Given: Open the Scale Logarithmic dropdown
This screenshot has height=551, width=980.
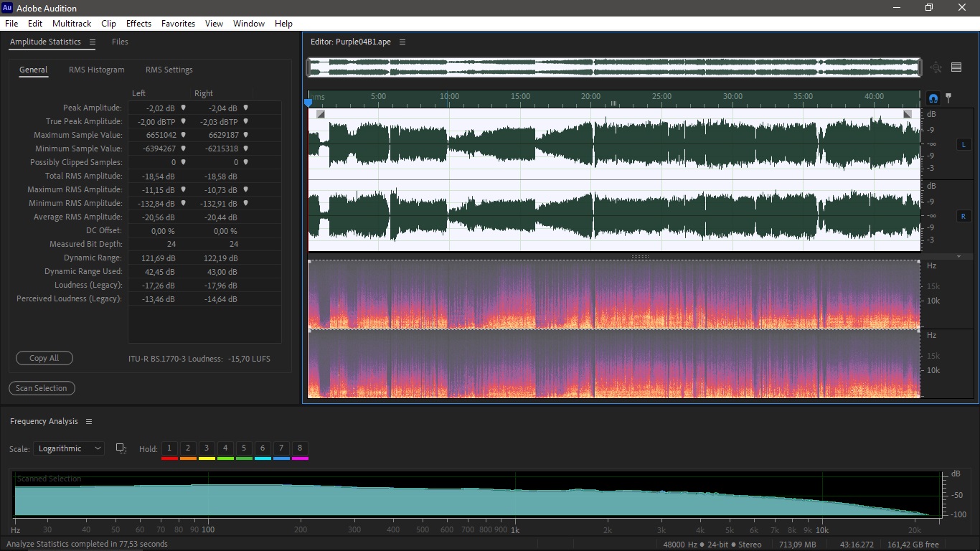Looking at the screenshot, I should 69,448.
